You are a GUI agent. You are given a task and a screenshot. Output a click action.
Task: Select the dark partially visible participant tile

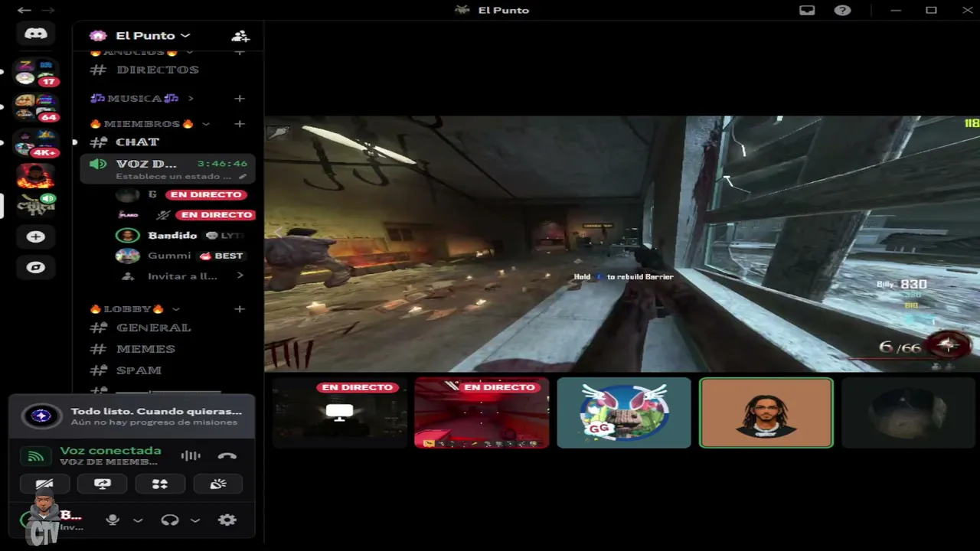910,412
